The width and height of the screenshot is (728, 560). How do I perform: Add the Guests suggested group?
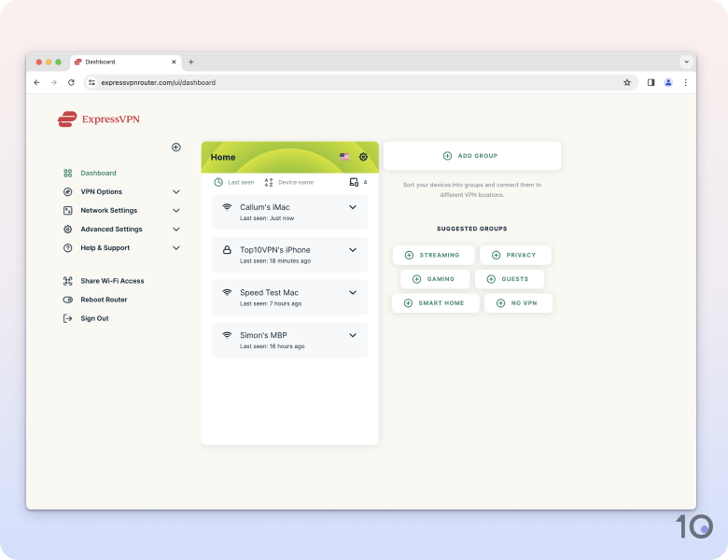(510, 279)
